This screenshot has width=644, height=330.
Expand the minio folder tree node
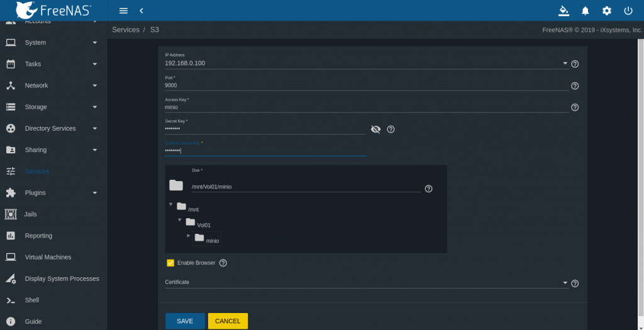click(189, 236)
